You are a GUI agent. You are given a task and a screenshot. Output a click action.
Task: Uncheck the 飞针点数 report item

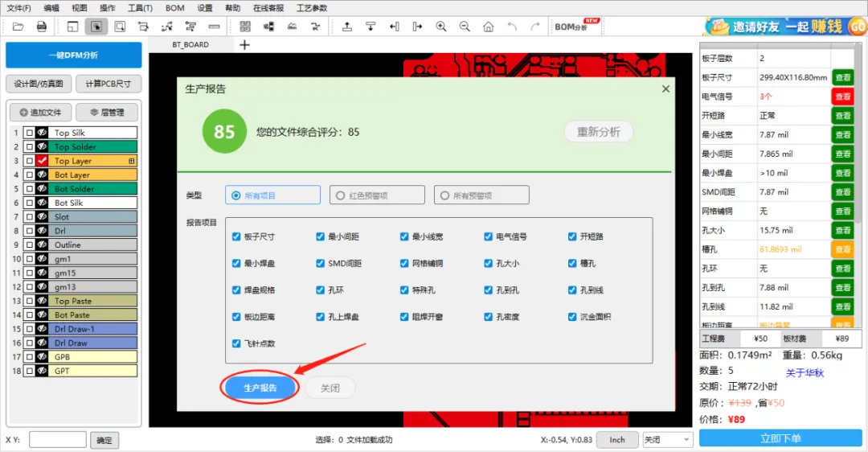point(236,343)
